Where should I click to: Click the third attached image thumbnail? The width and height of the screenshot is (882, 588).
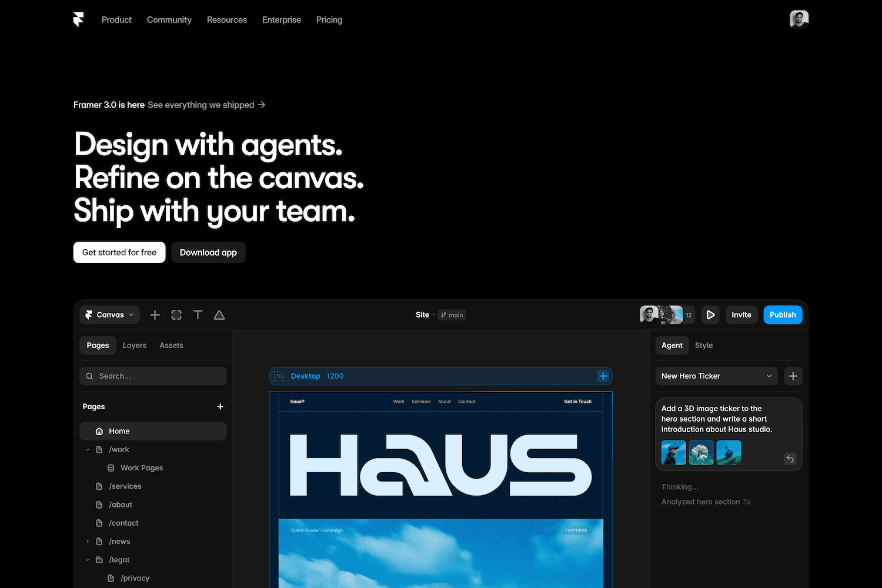[729, 453]
